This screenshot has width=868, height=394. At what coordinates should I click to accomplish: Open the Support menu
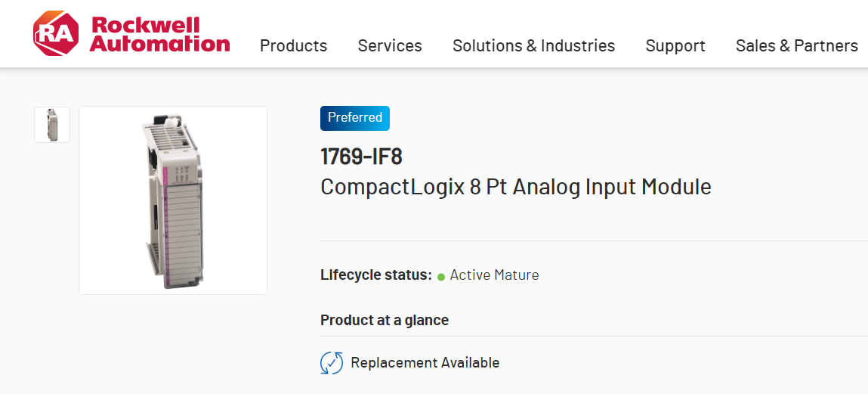675,46
